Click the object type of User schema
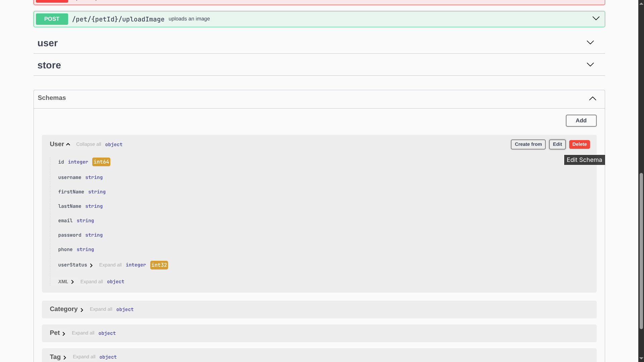The height and width of the screenshot is (362, 644). pos(114,144)
